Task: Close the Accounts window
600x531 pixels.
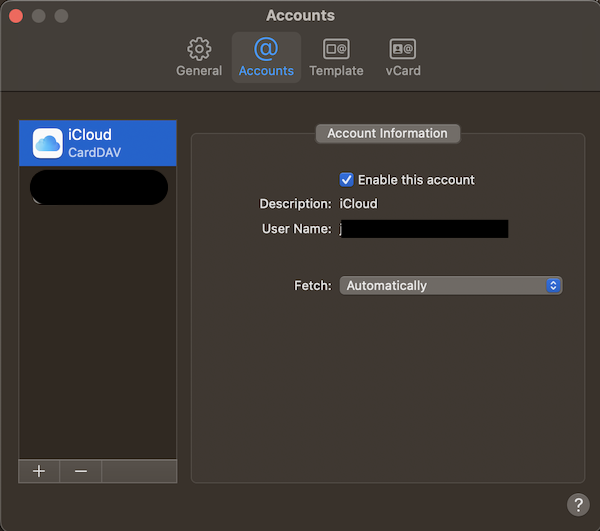Action: (16, 16)
